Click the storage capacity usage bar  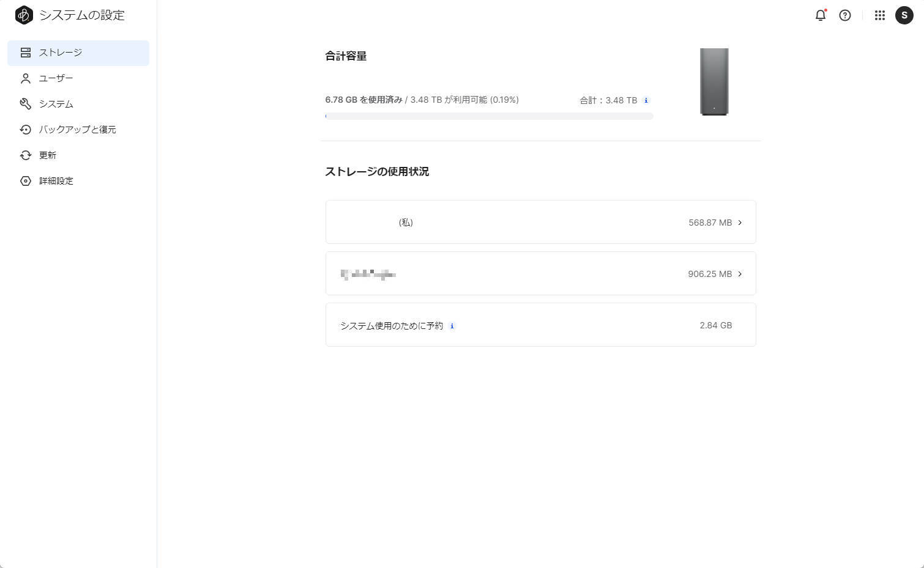coord(489,116)
